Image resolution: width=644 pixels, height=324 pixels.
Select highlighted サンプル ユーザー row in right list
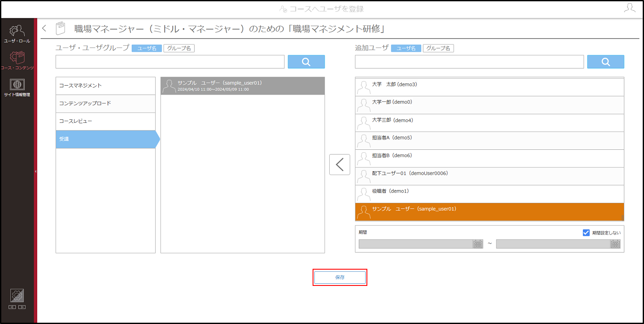pyautogui.click(x=490, y=212)
